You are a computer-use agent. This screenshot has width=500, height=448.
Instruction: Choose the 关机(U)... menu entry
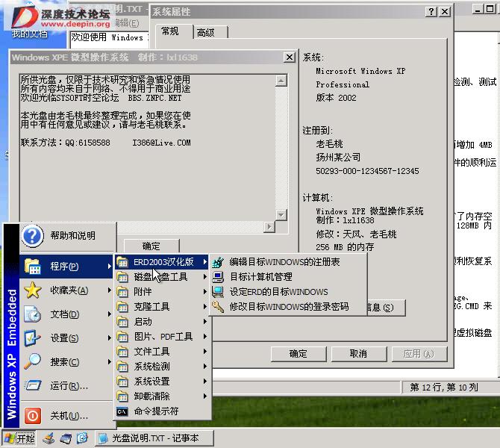[x=67, y=416]
